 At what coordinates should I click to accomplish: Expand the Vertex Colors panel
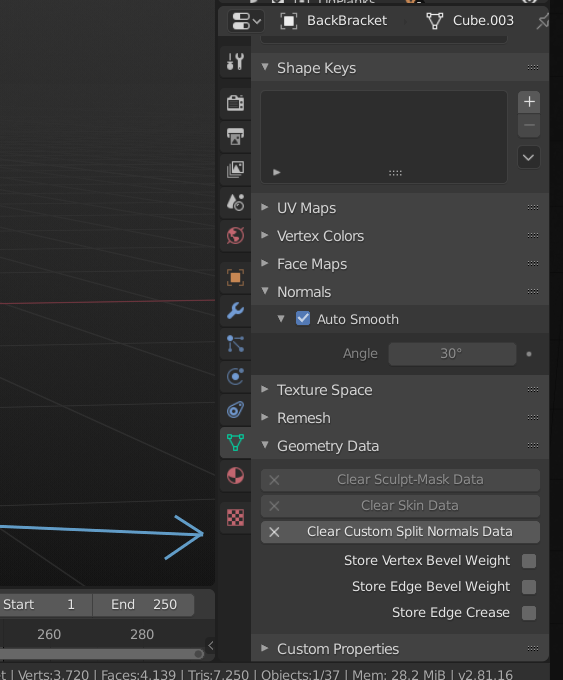coord(265,235)
